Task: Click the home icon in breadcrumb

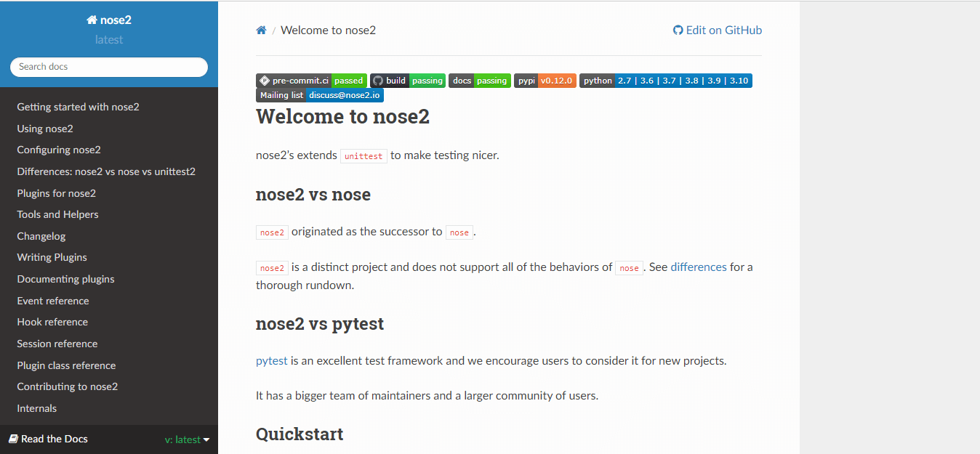Action: [x=261, y=31]
